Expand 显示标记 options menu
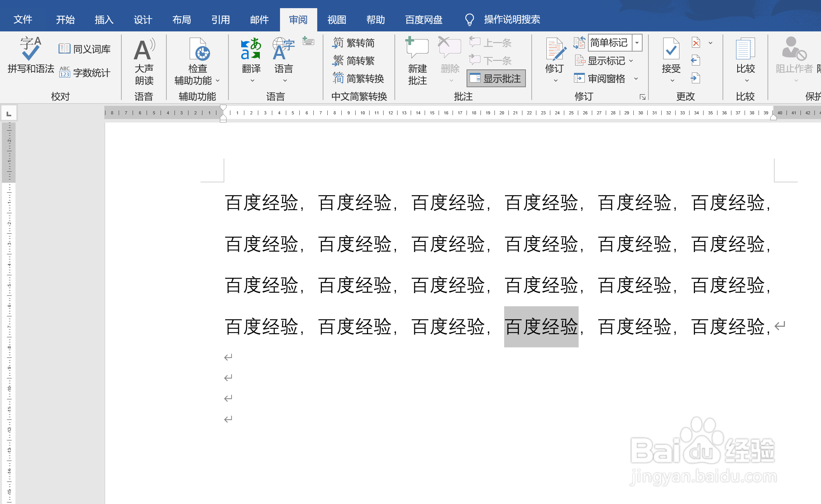821x504 pixels. tap(604, 60)
